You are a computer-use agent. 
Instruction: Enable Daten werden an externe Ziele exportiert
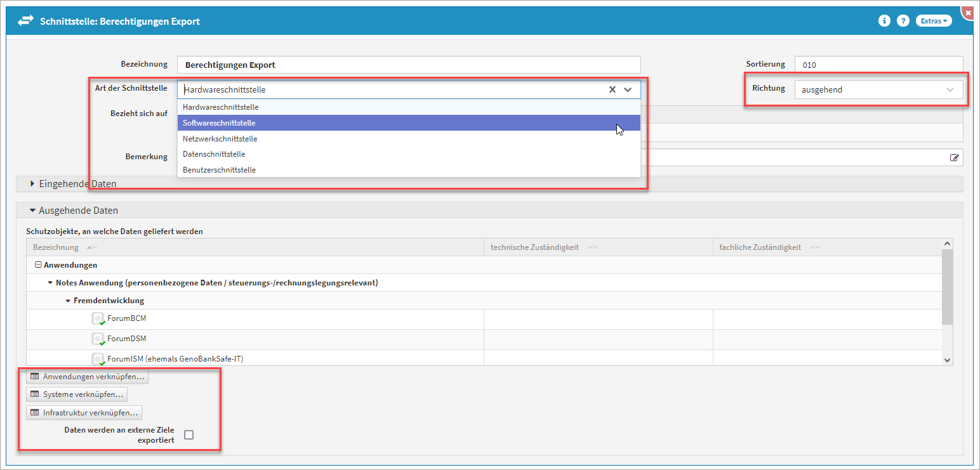point(189,434)
